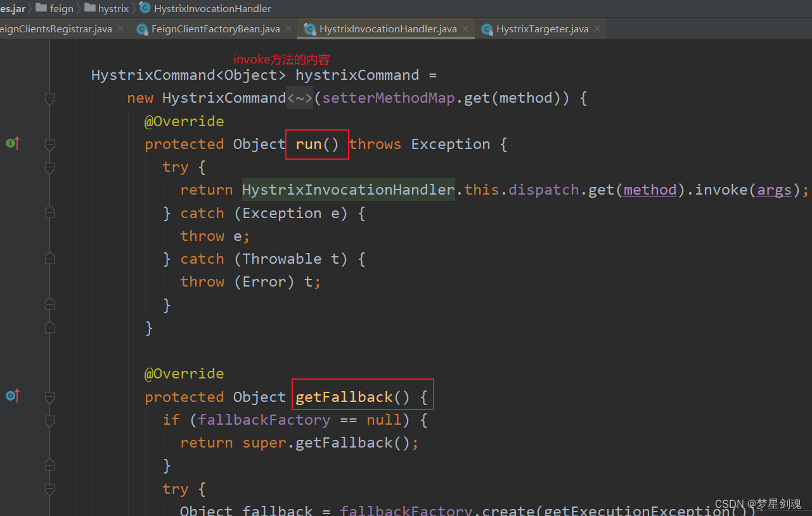Click the (Error) t cast expression
This screenshot has width=812, height=516.
click(x=274, y=281)
